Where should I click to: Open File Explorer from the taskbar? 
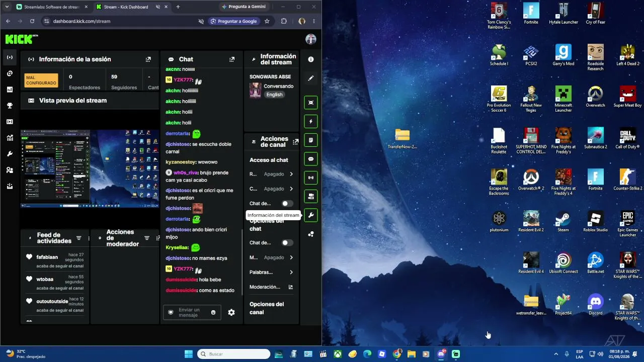point(412,354)
